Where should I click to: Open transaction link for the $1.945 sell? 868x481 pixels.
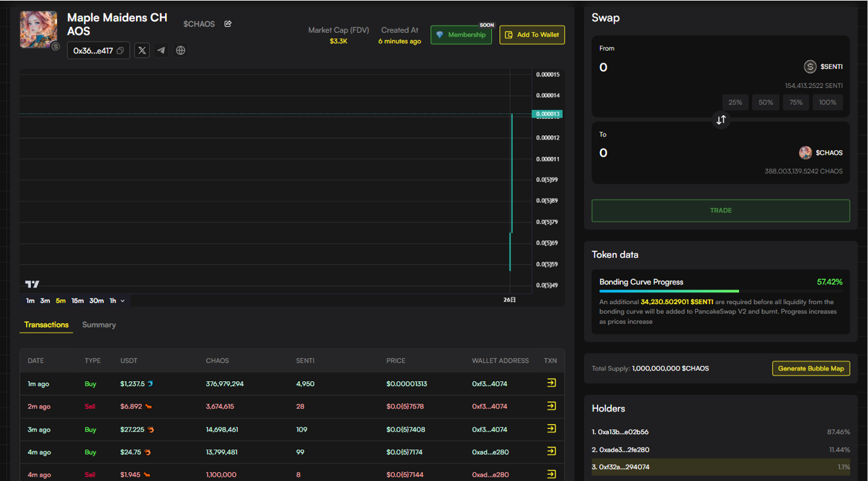551,474
